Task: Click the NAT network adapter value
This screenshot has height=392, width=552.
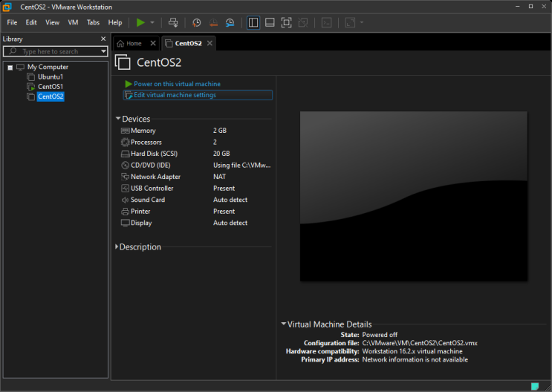Action: click(x=219, y=177)
